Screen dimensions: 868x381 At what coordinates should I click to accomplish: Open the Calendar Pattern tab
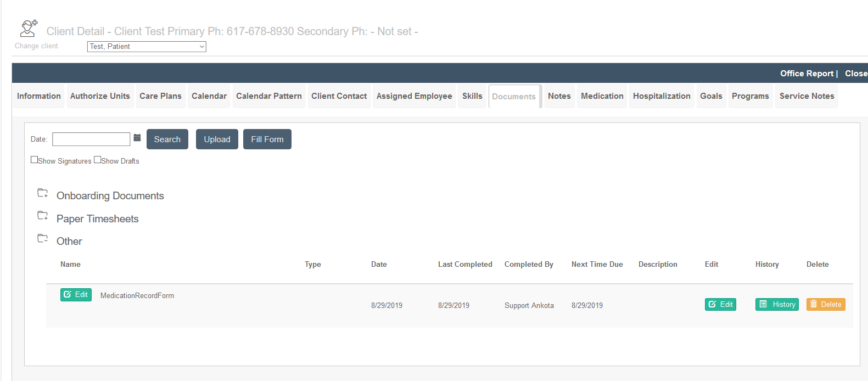point(269,96)
